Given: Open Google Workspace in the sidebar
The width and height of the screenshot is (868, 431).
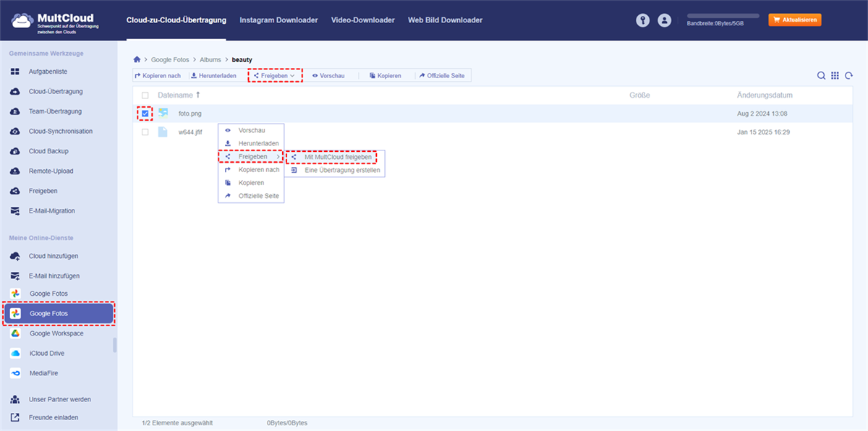Looking at the screenshot, I should click(58, 333).
